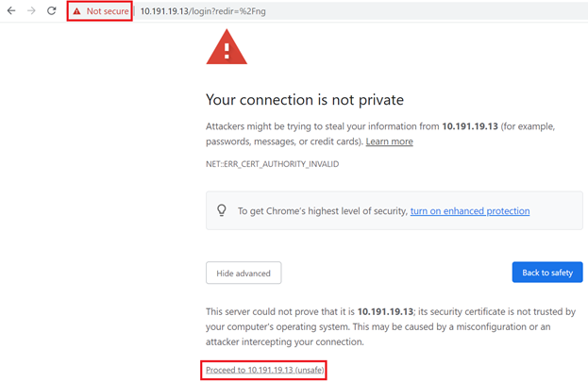Click the "Your connection is not private" heading

pyautogui.click(x=304, y=100)
